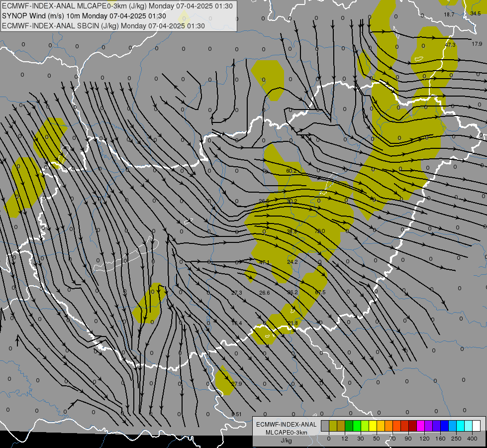
Task: Click the map value '34.5'
Action: [x=476, y=13]
